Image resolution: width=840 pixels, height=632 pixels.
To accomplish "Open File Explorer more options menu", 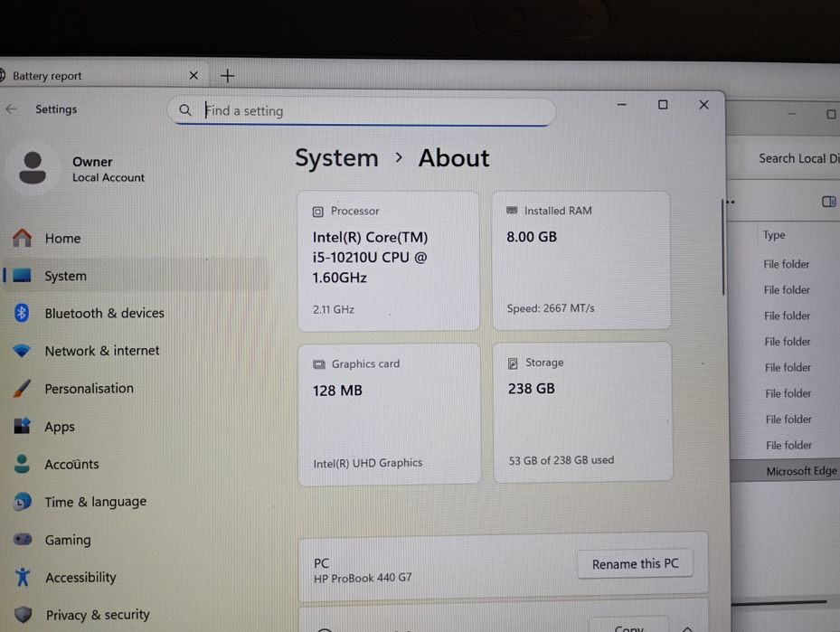I will pos(731,202).
